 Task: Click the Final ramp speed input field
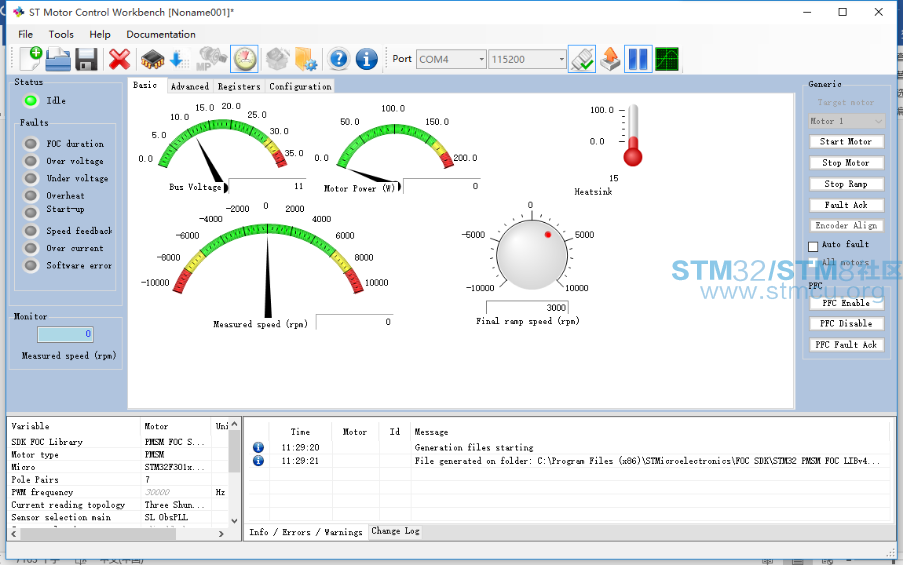click(x=527, y=307)
